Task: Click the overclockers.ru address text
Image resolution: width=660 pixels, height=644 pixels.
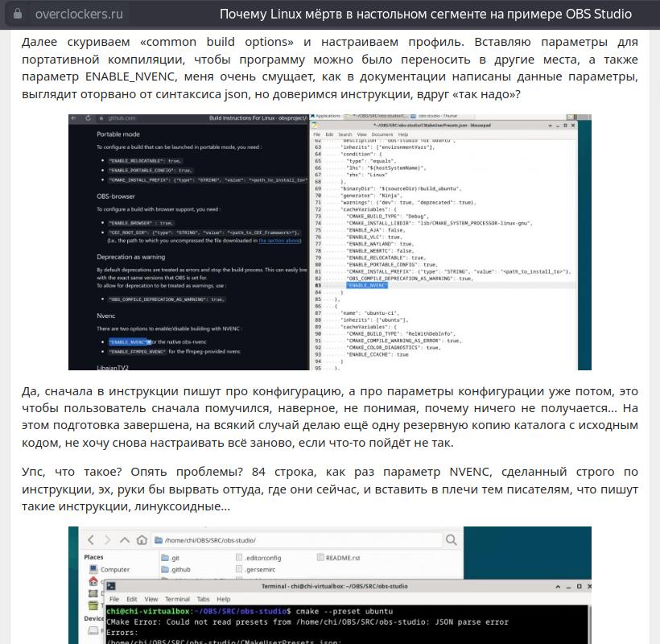Action: 79,14
